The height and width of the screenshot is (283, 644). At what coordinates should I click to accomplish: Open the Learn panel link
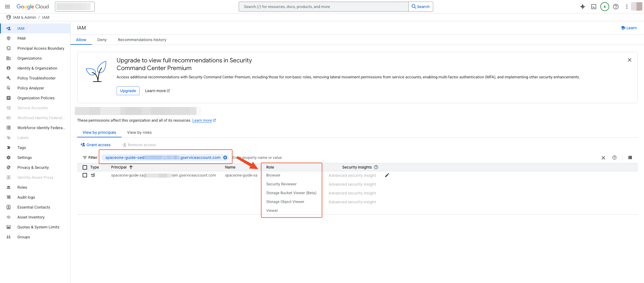(x=629, y=28)
